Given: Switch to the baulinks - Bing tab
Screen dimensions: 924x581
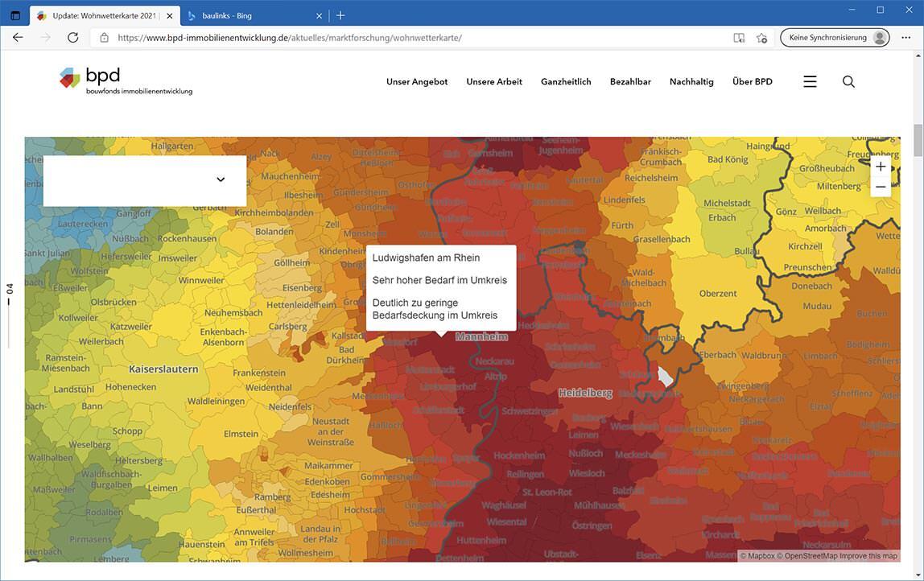Looking at the screenshot, I should coord(255,16).
